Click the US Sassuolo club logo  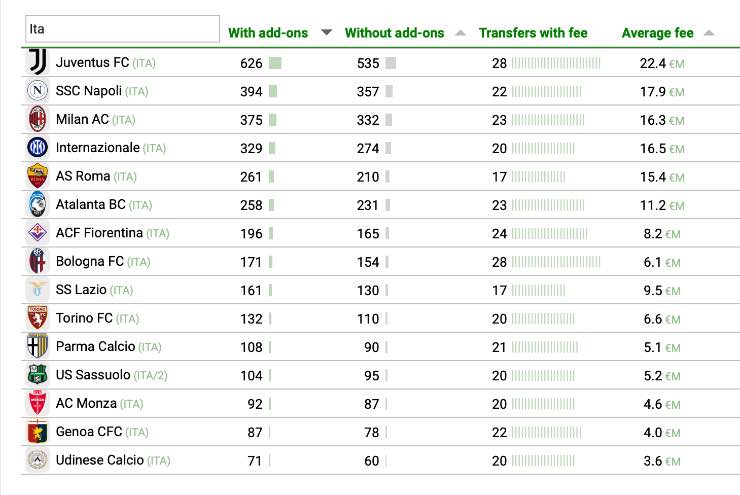[37, 375]
